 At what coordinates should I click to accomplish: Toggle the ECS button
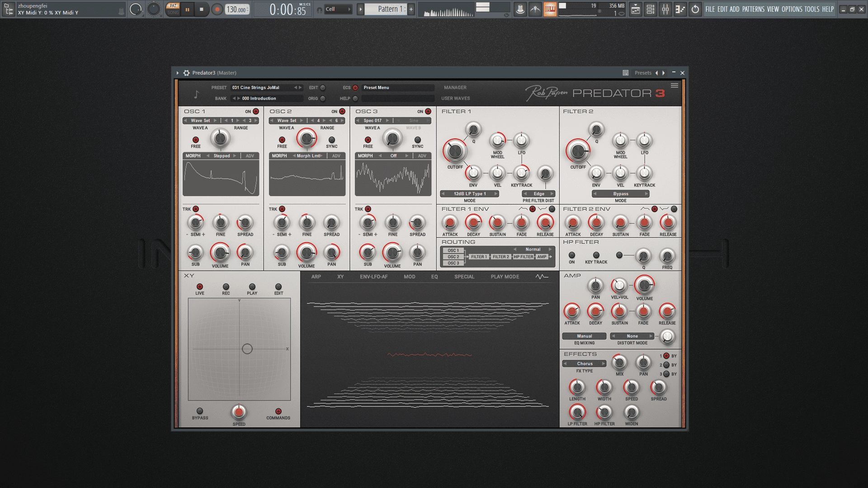(x=355, y=88)
